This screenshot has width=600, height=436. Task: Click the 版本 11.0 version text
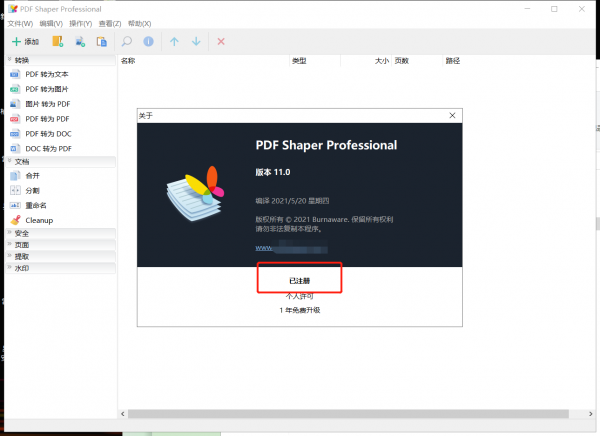click(x=273, y=172)
